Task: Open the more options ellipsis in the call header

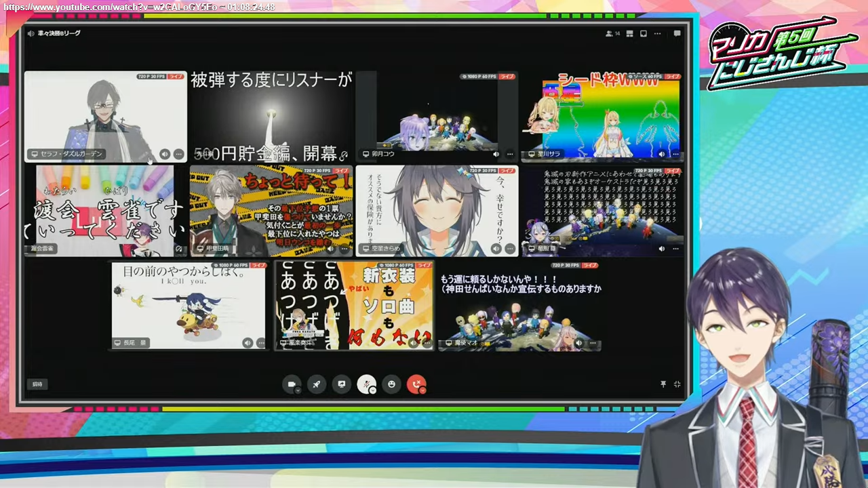Action: click(x=657, y=33)
